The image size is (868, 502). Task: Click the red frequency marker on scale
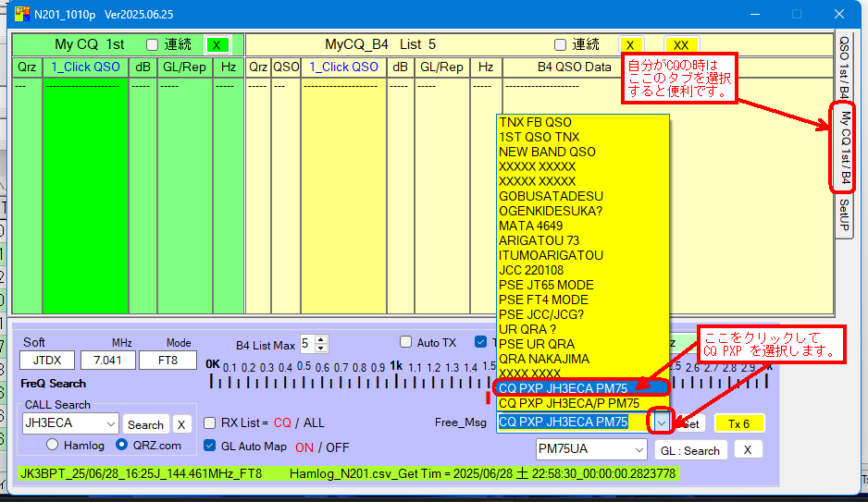point(488,398)
